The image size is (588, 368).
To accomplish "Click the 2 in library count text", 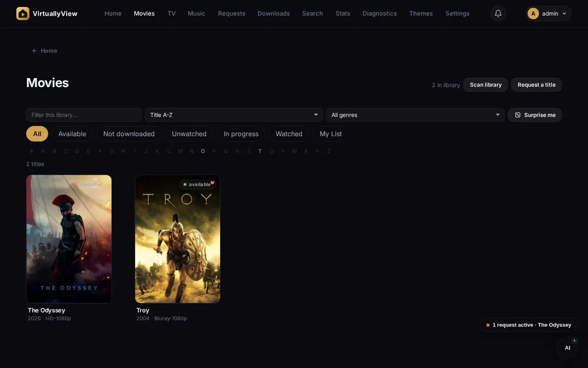I will coord(446,85).
